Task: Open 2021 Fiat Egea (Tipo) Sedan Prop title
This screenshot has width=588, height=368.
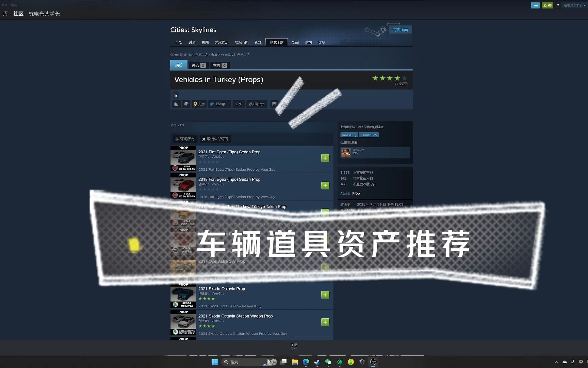Action: pyautogui.click(x=229, y=152)
